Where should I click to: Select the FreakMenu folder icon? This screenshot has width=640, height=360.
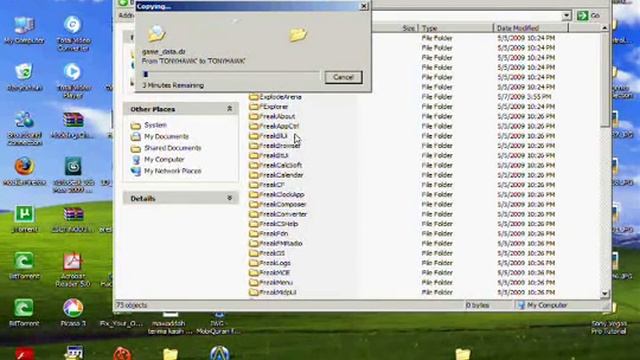click(254, 282)
